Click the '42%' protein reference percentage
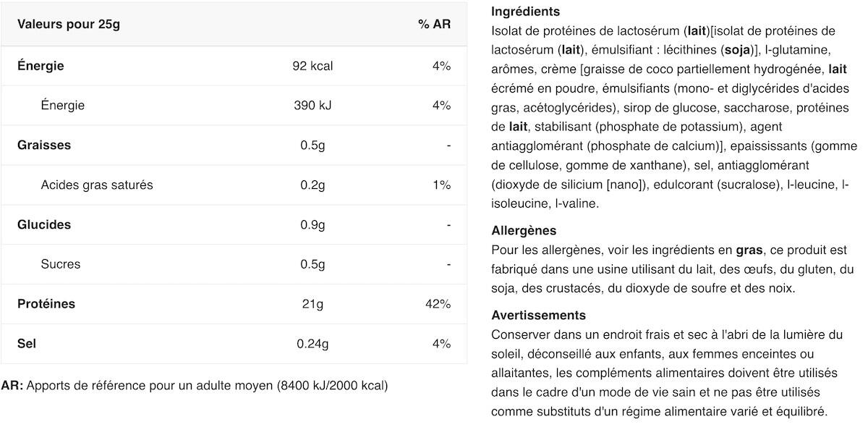 (x=438, y=304)
